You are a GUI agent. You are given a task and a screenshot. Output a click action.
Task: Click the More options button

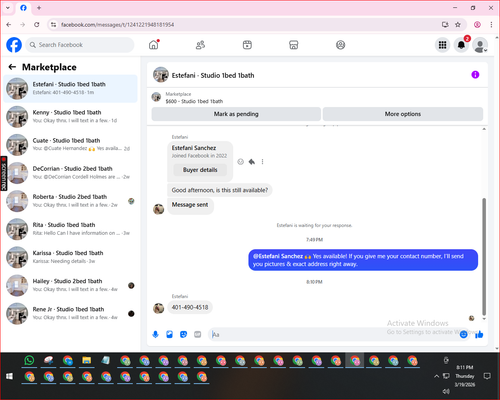[403, 114]
